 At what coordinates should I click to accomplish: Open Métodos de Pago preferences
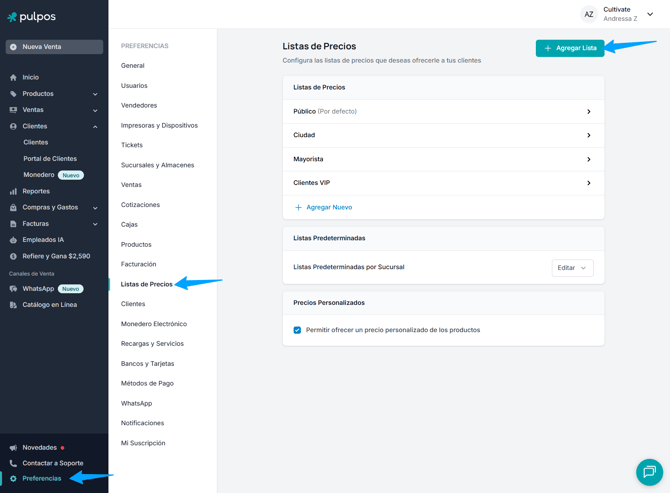tap(147, 383)
